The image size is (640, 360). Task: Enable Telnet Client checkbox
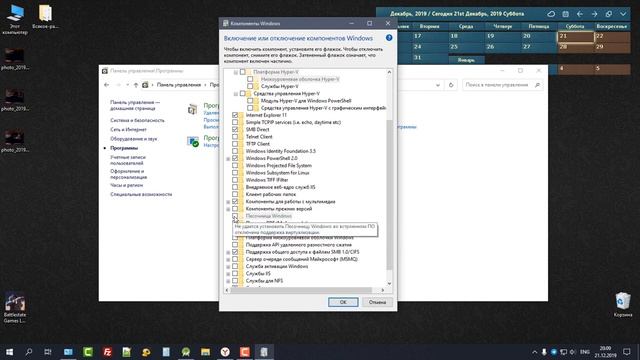[x=235, y=137]
